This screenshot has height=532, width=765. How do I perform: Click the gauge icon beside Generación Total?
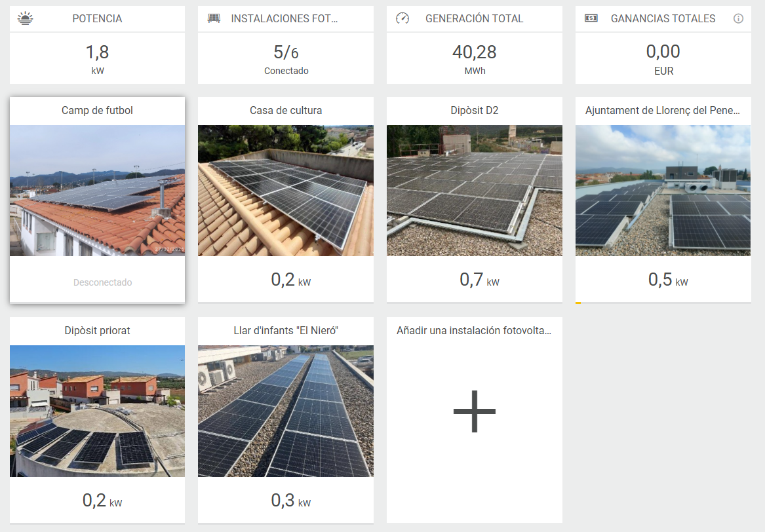[402, 18]
